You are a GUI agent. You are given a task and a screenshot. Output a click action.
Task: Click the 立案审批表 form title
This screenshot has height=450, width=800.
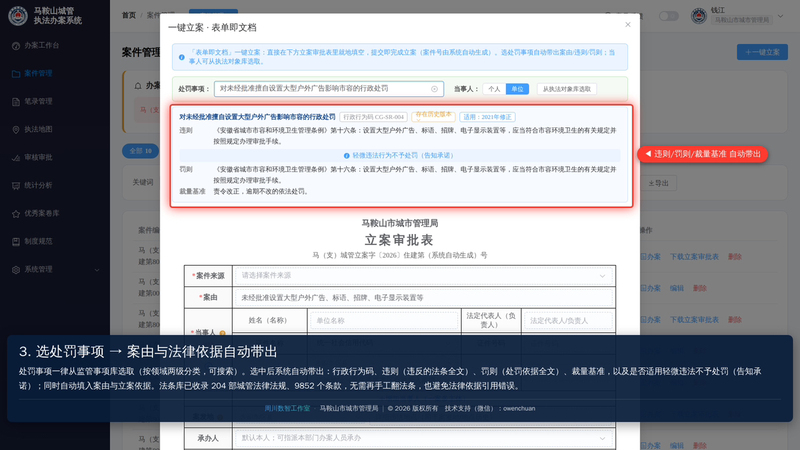pos(399,240)
